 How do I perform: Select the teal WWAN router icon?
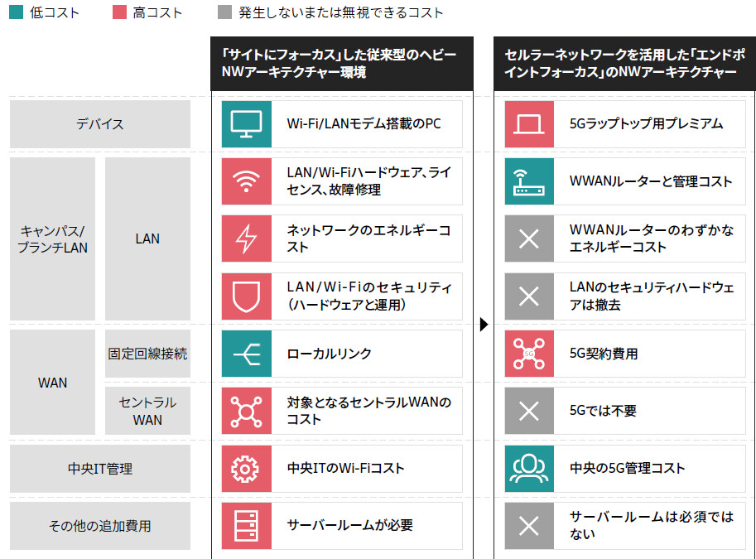point(529,181)
